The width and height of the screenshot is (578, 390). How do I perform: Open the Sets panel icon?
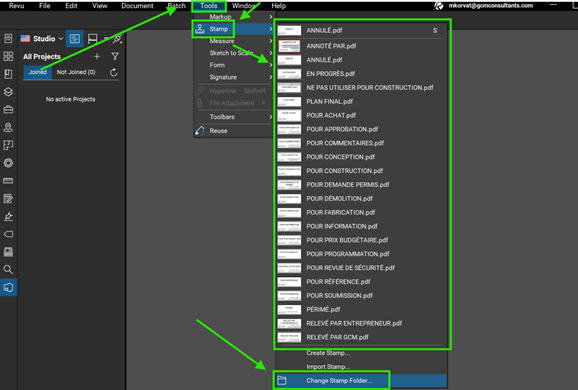(8, 252)
